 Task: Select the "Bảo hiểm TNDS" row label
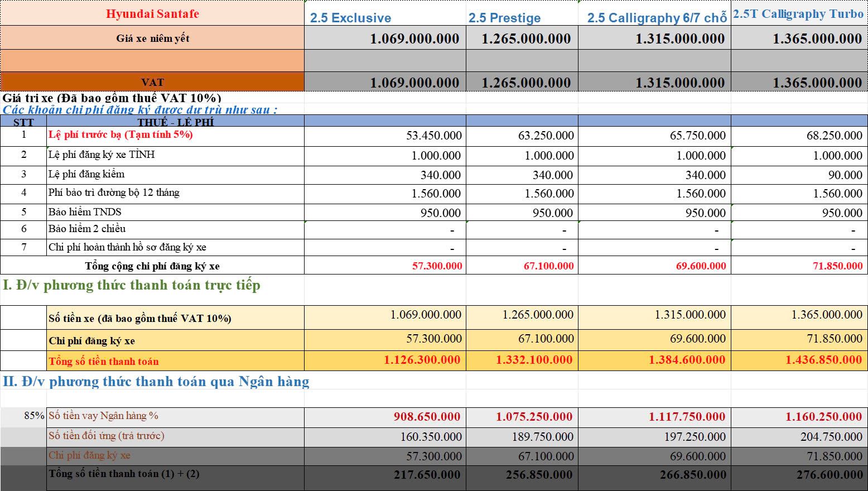click(x=85, y=212)
